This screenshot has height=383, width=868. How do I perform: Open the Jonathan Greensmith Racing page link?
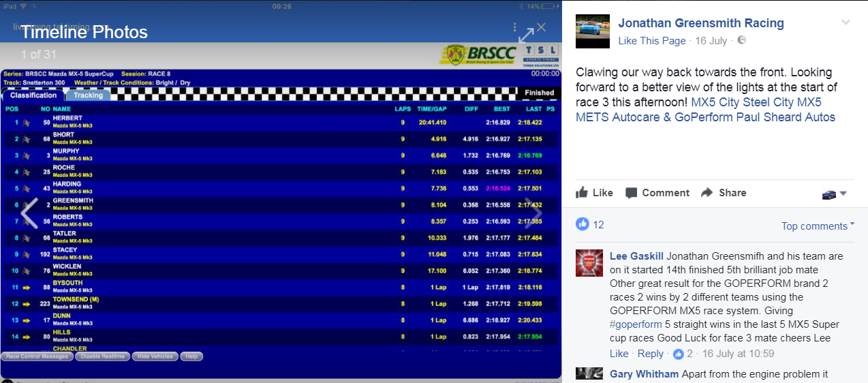coord(700,23)
